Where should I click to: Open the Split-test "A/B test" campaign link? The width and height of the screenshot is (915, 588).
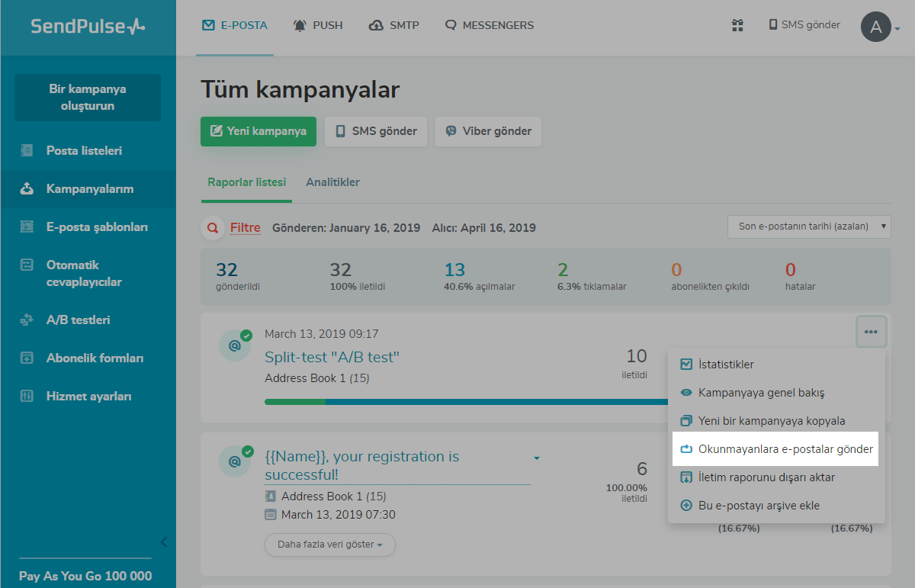click(332, 357)
